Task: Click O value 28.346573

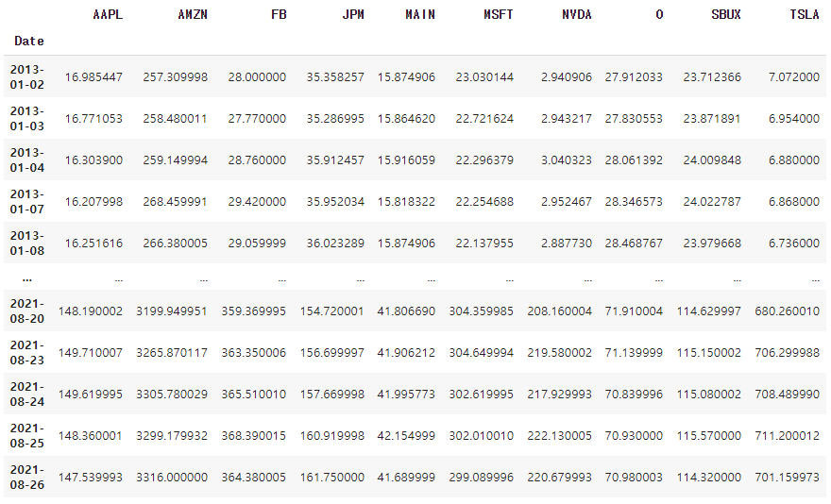Action: (634, 202)
